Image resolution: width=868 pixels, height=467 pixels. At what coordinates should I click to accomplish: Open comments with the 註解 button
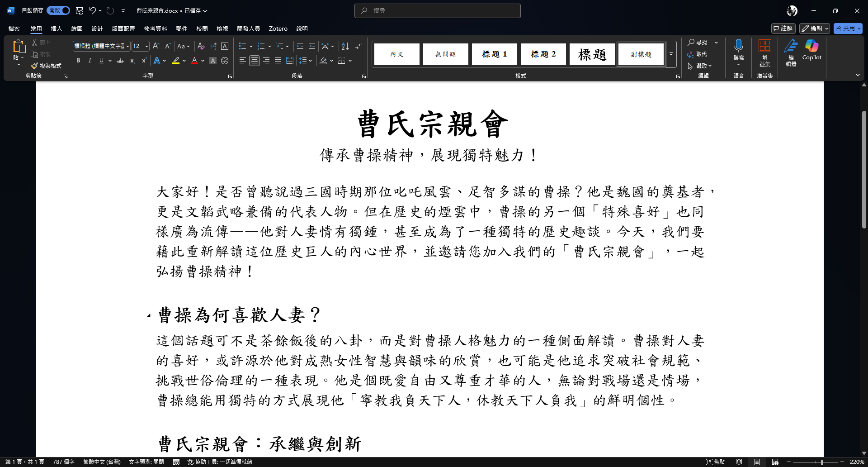(x=783, y=28)
